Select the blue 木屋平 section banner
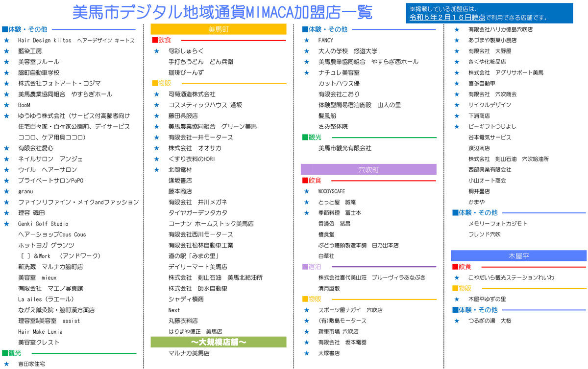This screenshot has height=369, width=588. 518,256
